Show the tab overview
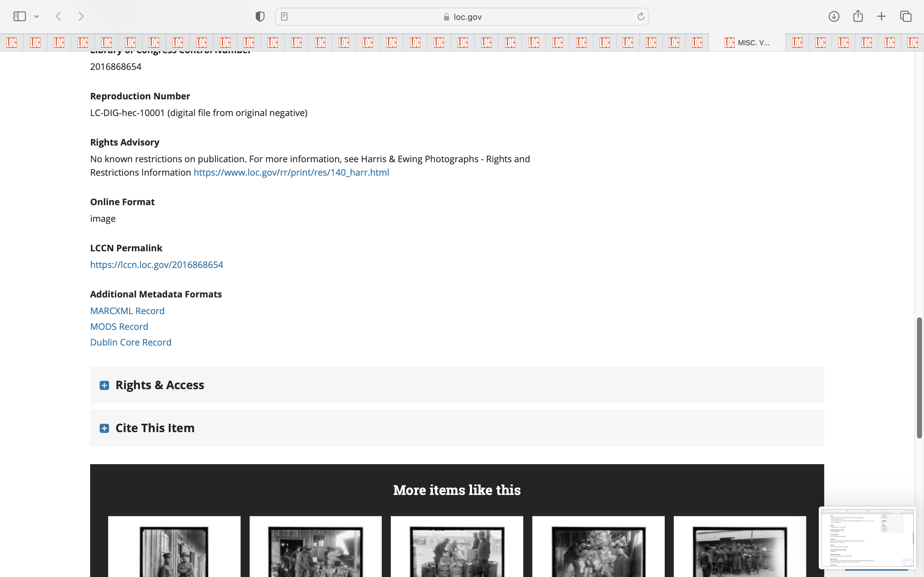Image resolution: width=924 pixels, height=577 pixels. (x=906, y=16)
